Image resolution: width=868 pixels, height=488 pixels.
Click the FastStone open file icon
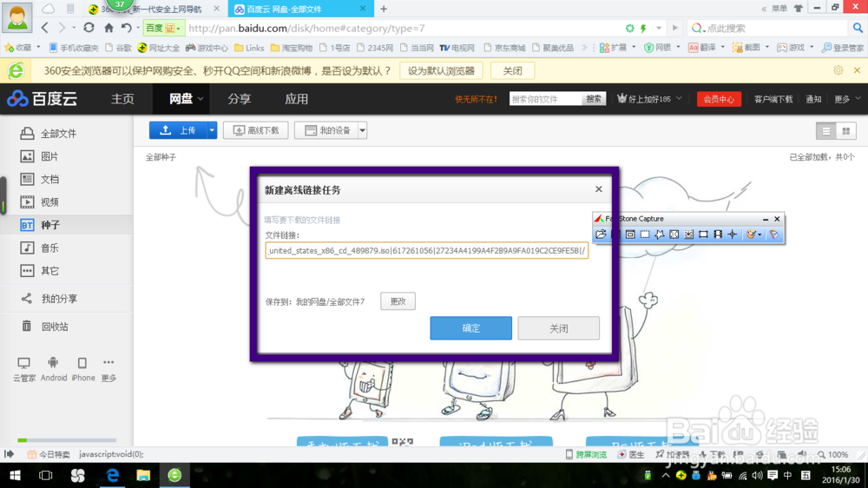(601, 234)
